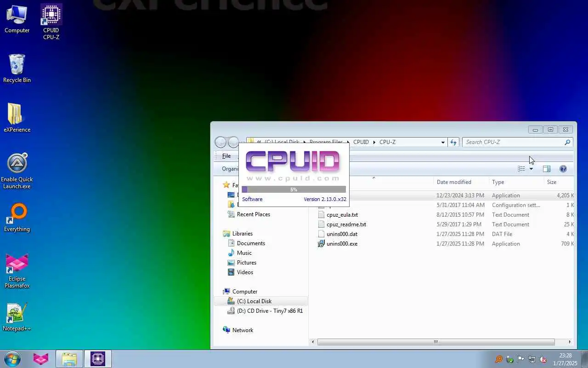Open the Recycle Bin desktop icon
Image resolution: width=588 pixels, height=368 pixels.
pyautogui.click(x=17, y=69)
